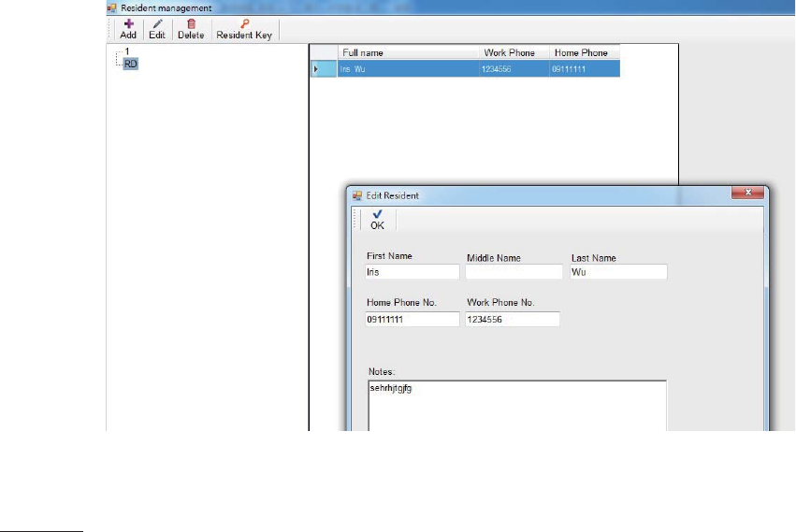The image size is (796, 532).
Task: Click the Add resident toolbar button
Action: pos(128,29)
